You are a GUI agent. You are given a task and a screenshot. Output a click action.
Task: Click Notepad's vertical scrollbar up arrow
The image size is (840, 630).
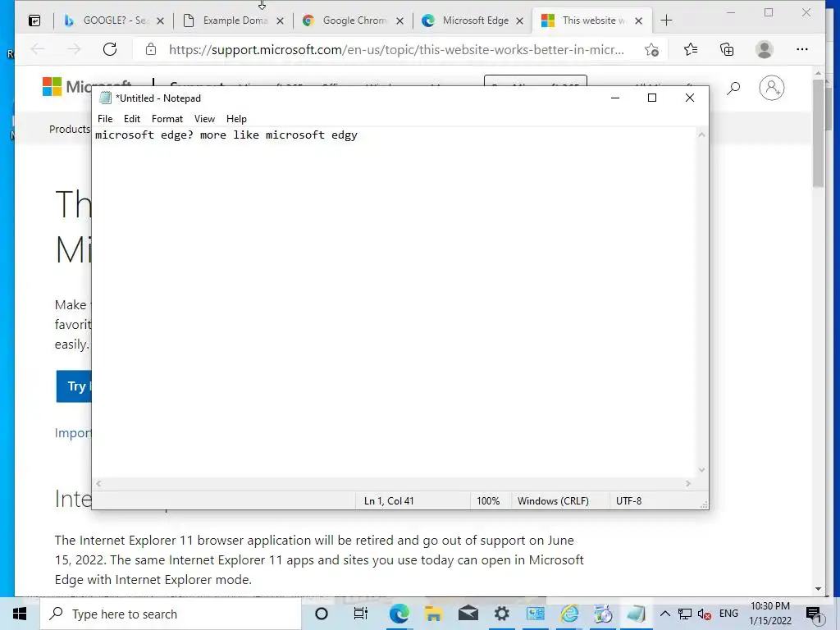(702, 135)
